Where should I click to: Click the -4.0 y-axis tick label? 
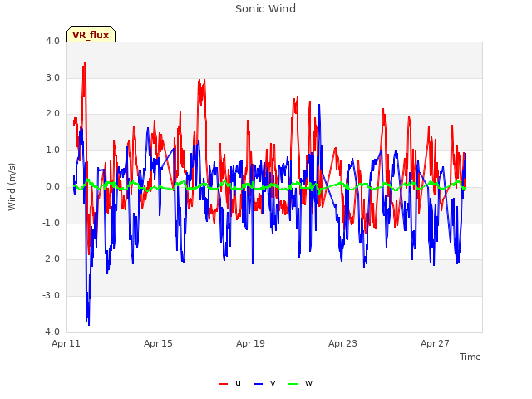tap(52, 332)
